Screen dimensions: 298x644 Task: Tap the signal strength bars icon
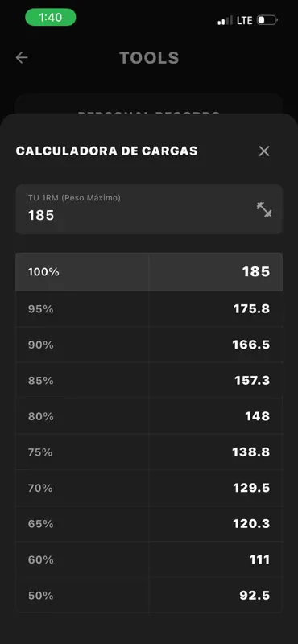[225, 21]
